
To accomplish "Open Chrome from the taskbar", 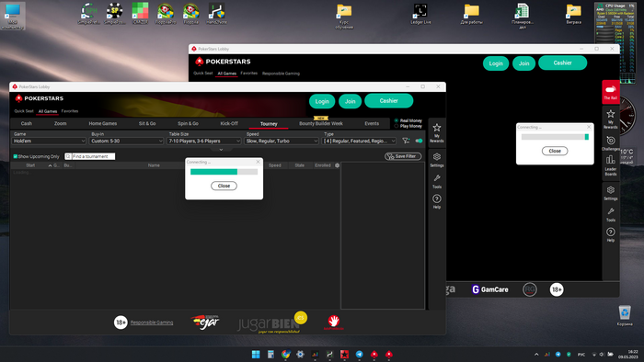I will [285, 355].
